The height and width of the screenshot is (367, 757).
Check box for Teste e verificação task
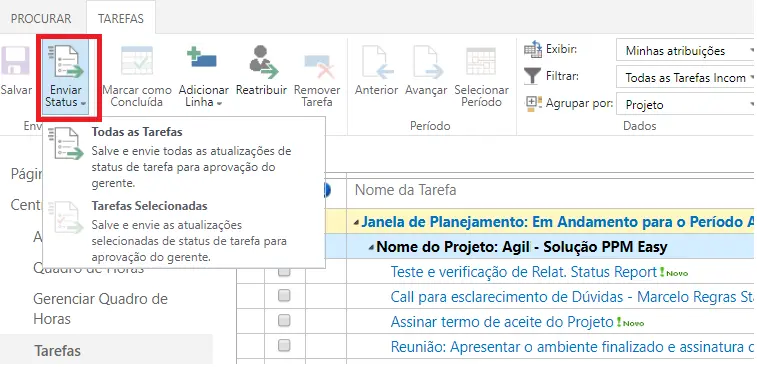click(284, 271)
